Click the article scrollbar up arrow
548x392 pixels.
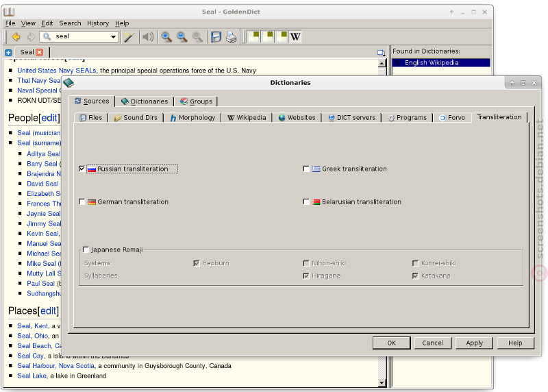pos(382,63)
